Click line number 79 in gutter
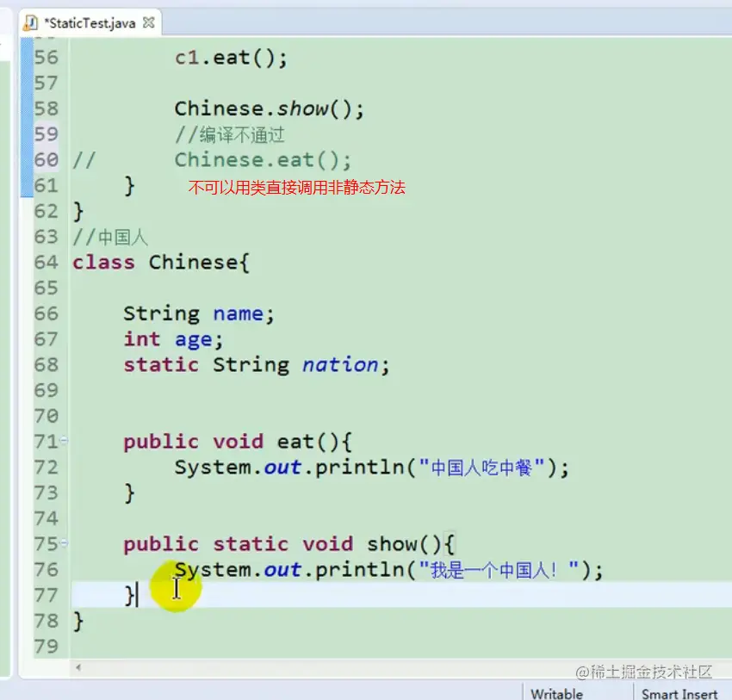Image resolution: width=732 pixels, height=700 pixels. click(x=46, y=647)
